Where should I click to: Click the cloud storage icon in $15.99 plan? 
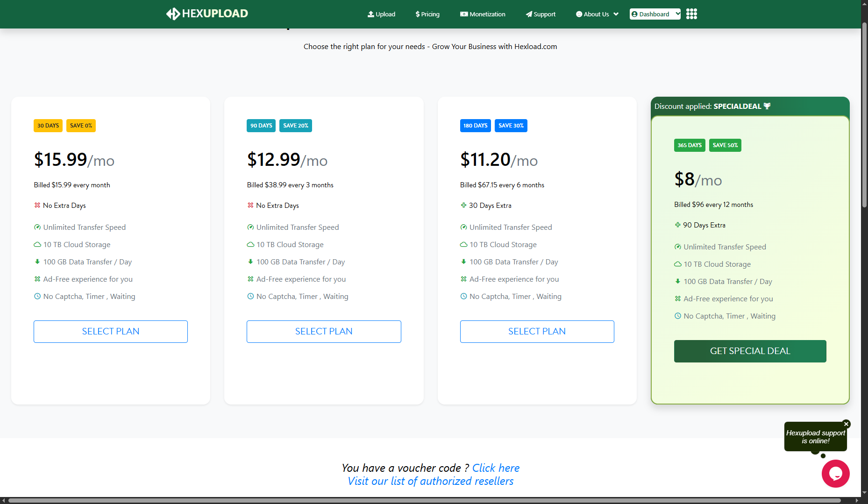[37, 244]
